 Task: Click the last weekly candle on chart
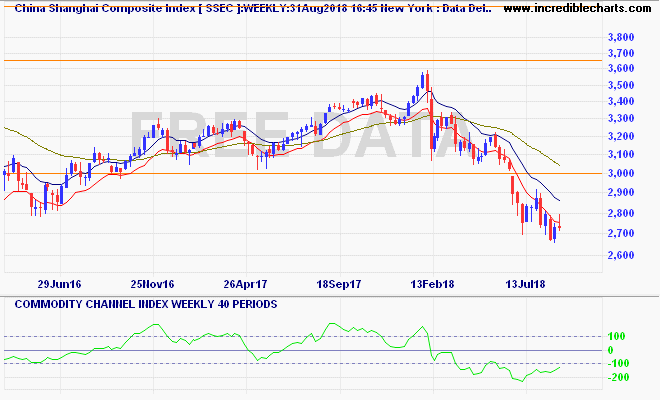pyautogui.click(x=559, y=225)
